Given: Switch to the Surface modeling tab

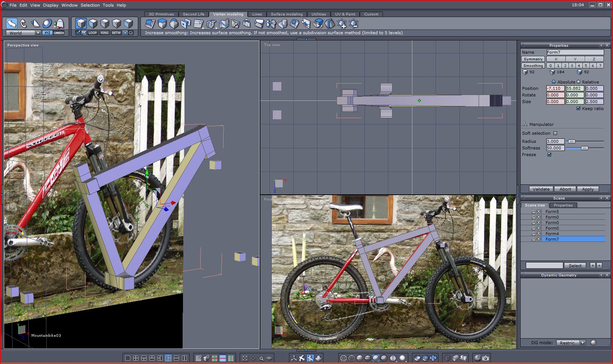Looking at the screenshot, I should coord(287,14).
